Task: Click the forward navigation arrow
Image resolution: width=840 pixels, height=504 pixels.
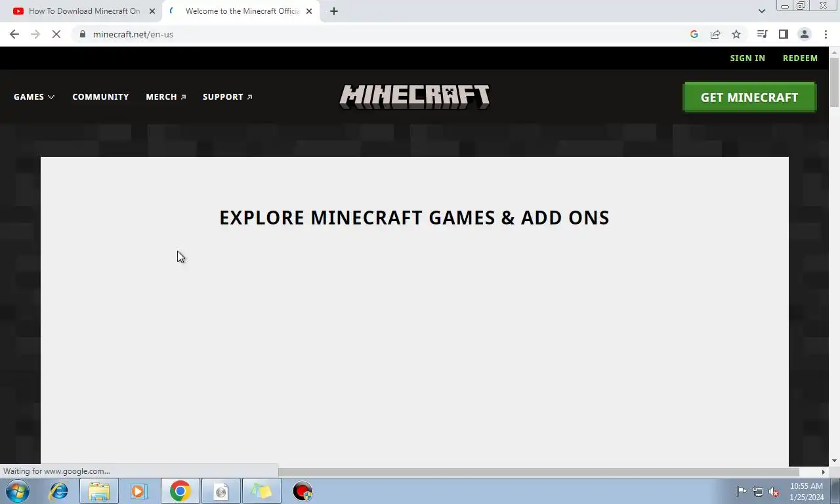Action: pos(35,34)
